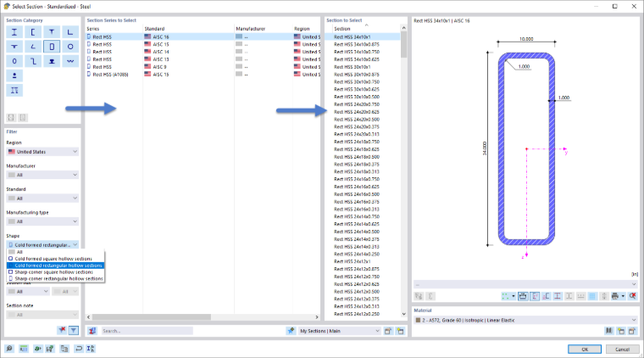This screenshot has width=644, height=358.
Task: Select the elliptical hollow section category icon
Action: [x=14, y=61]
